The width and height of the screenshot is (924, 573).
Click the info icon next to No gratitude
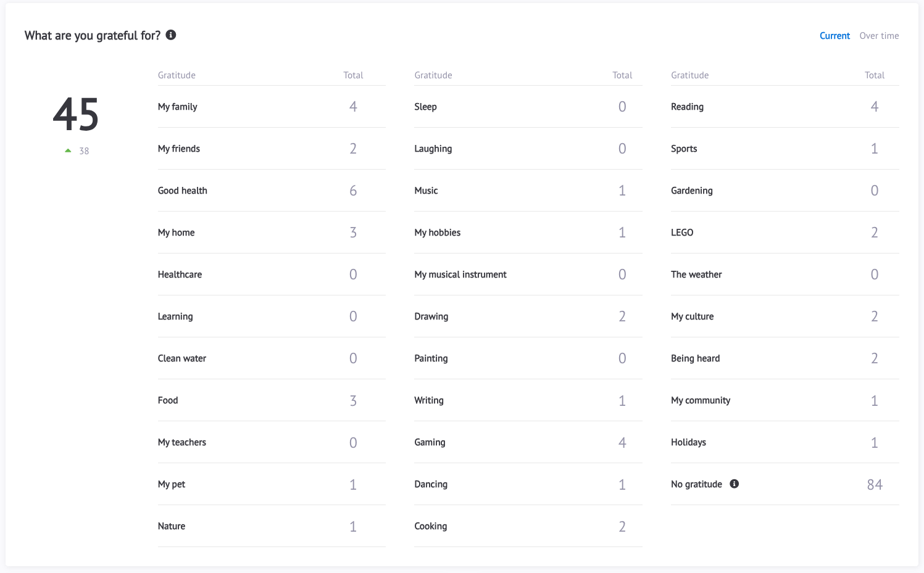coord(734,484)
